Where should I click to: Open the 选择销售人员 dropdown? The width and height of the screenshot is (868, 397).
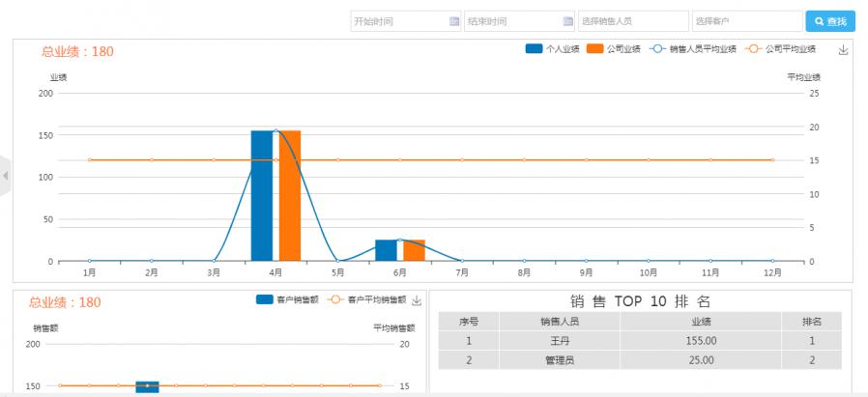point(632,21)
